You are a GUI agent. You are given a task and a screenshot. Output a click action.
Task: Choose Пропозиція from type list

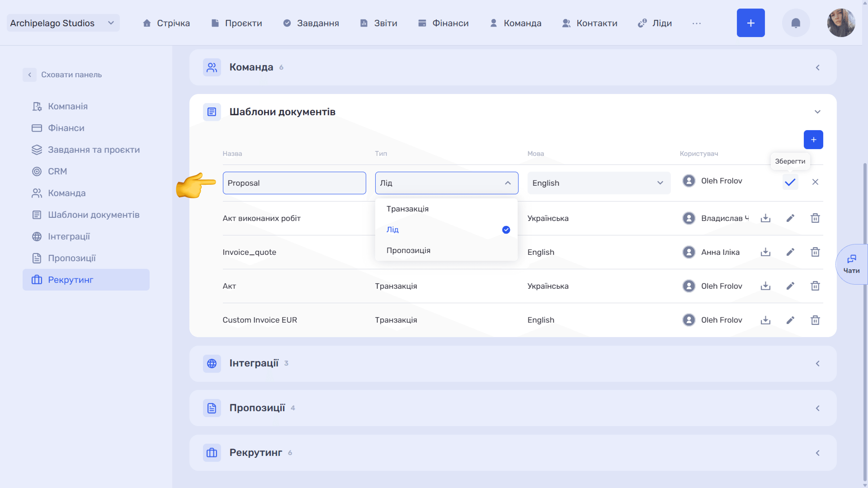(x=446, y=251)
